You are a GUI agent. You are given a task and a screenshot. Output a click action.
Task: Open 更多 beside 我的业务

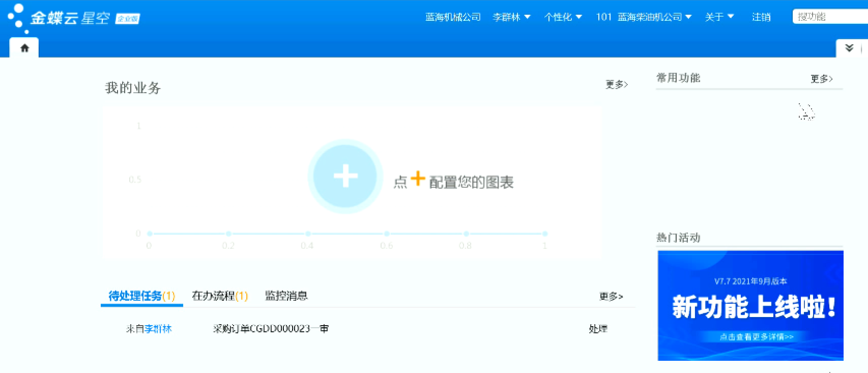617,84
